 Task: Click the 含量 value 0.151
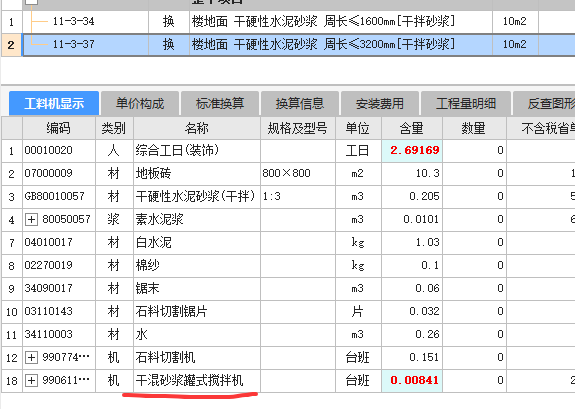[x=412, y=357]
